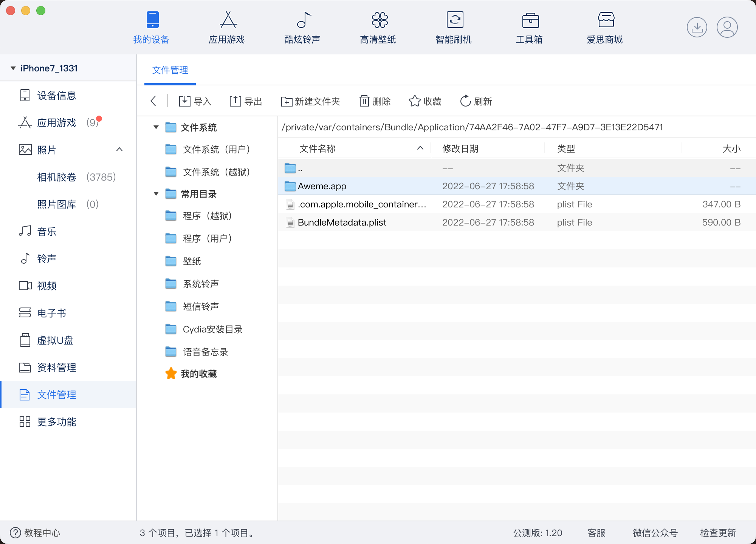Open 应用游戏 (9) in the sidebar
Screen dimensions: 756x544
(68, 122)
